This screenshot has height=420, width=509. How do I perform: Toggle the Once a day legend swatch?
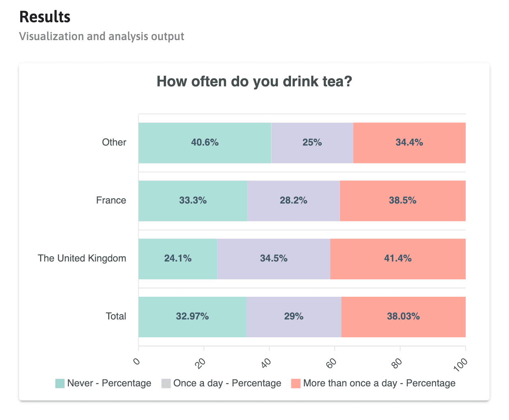click(166, 384)
